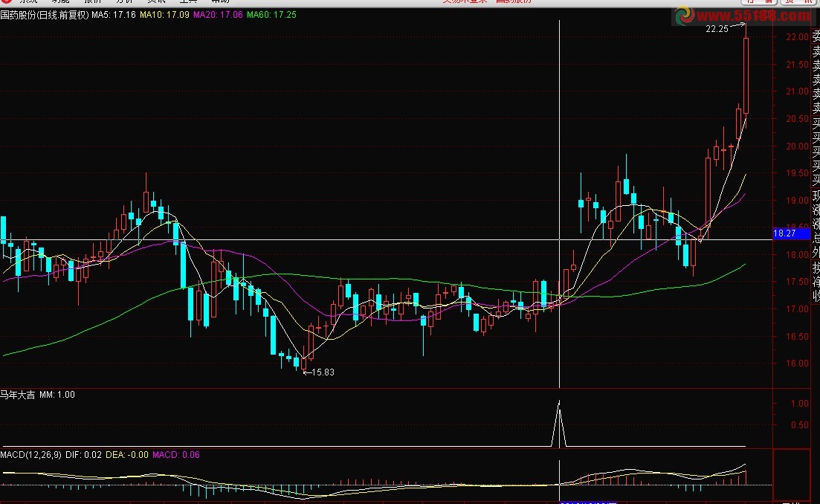
Task: Click the 0.50 label on indicator axis
Action: 800,424
